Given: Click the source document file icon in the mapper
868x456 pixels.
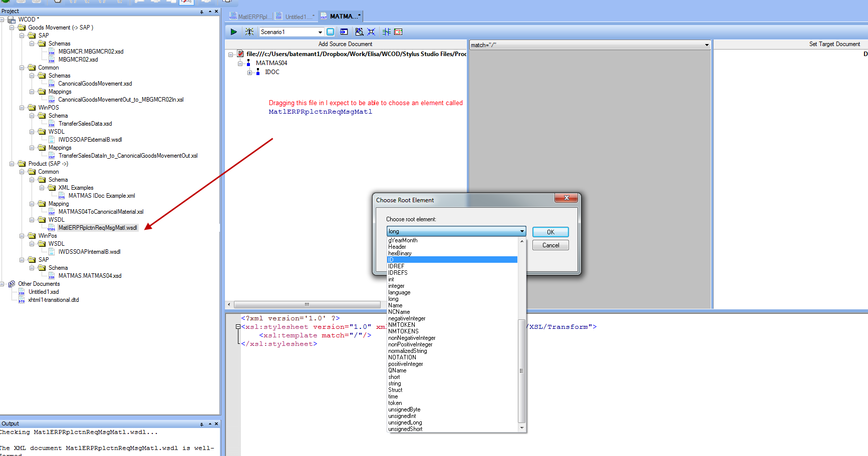Looking at the screenshot, I should click(x=240, y=54).
